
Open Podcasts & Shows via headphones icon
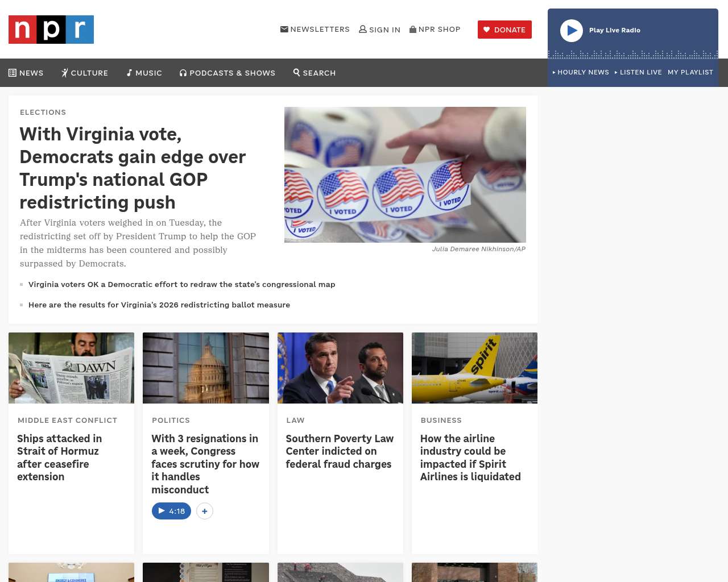227,73
